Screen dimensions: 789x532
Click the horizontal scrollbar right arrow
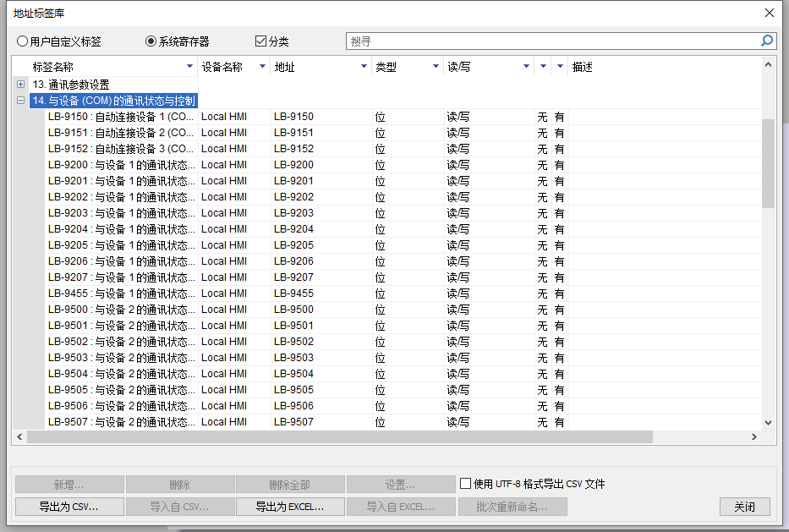[754, 437]
